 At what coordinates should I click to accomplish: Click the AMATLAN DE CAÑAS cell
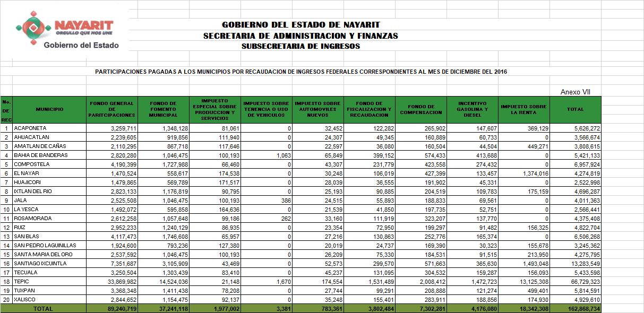(49, 146)
